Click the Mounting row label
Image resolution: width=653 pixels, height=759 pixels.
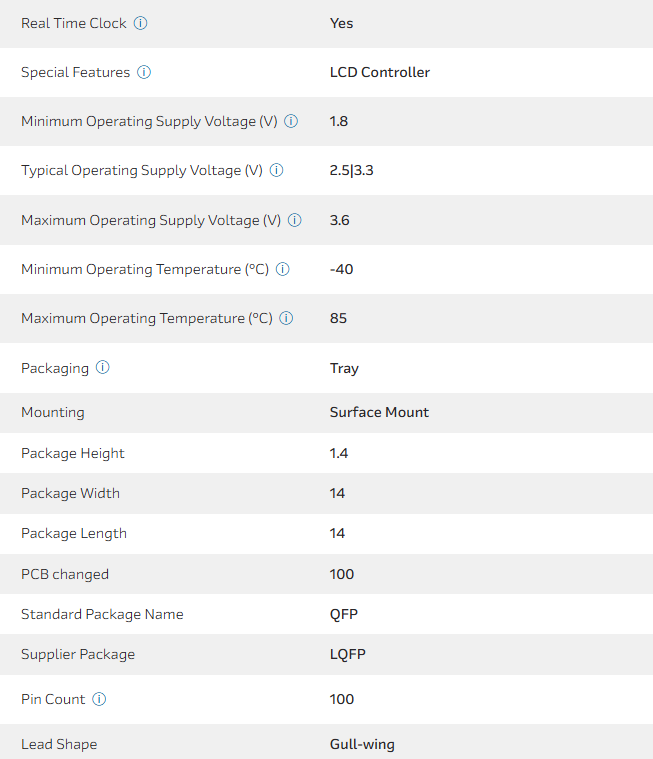(53, 412)
